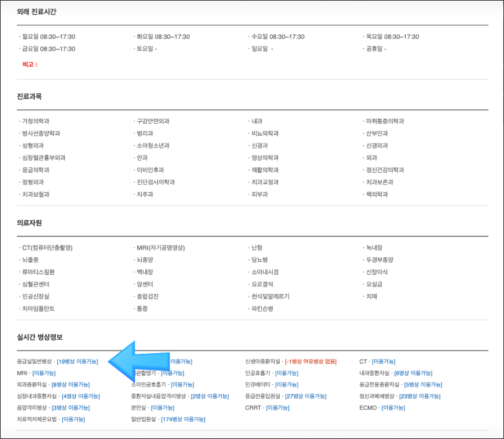Click 음압격리병상 3병상 이용가능 link
This screenshot has height=439, width=504.
[x=70, y=408]
